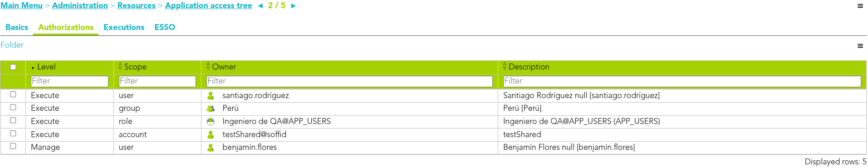
Task: Click the testShared@soffid account icon
Action: point(211,135)
